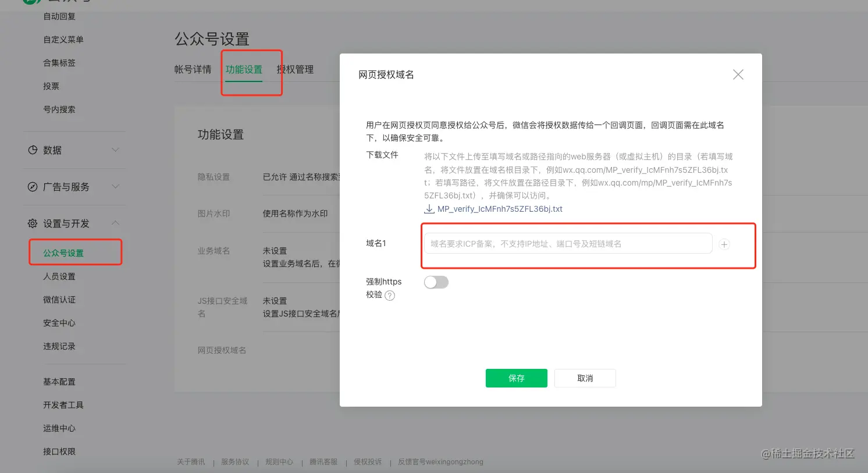This screenshot has width=868, height=473.
Task: Download the MP_verify_IcMFnh7s5ZFL36bj.txt file
Action: (x=500, y=209)
